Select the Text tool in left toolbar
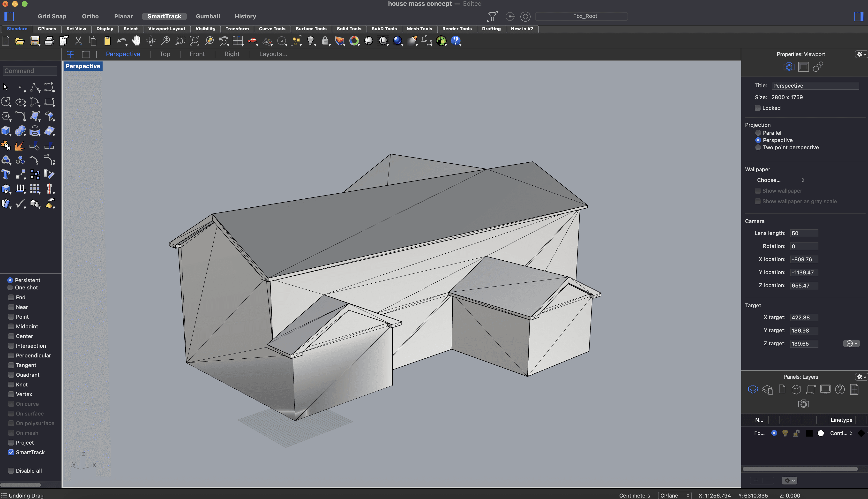The height and width of the screenshot is (499, 868). [x=6, y=174]
